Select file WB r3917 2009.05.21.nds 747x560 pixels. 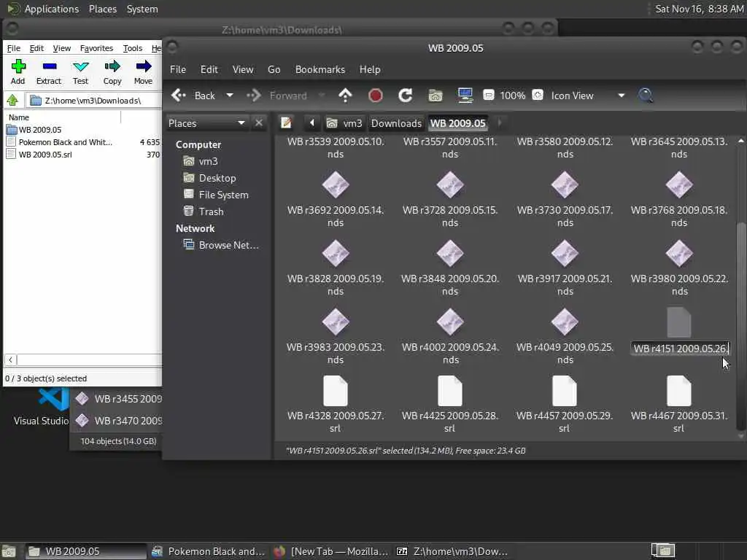click(x=565, y=268)
